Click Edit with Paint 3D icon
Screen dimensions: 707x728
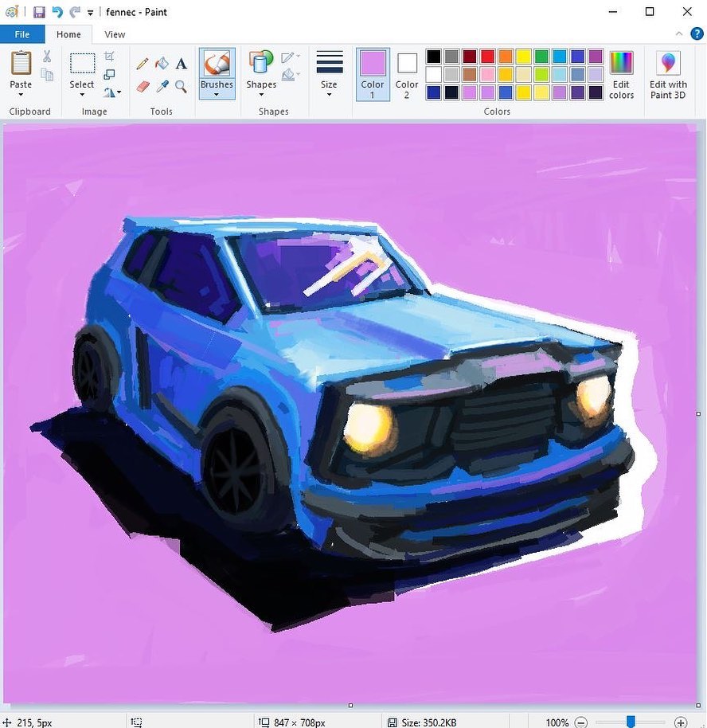click(668, 63)
